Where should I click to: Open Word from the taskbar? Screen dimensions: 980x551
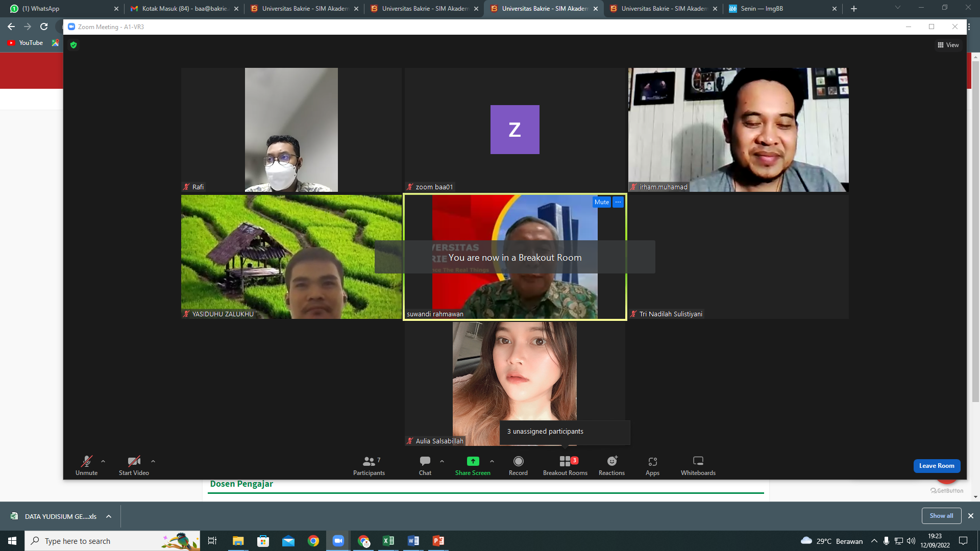click(413, 541)
